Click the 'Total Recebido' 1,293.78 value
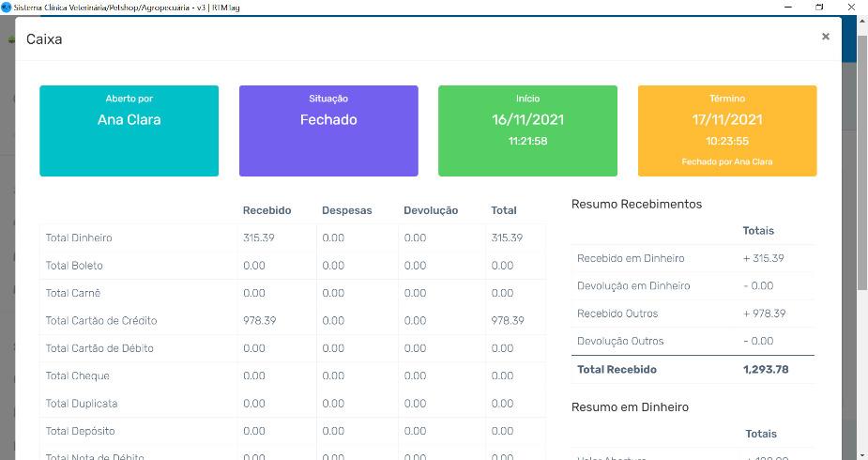 [x=765, y=370]
